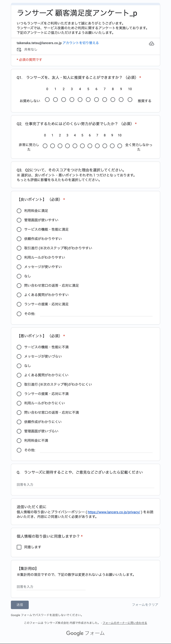This screenshot has width=171, height=644.
Task: Choose メッセージが使いやすい radio button
Action: point(19,267)
